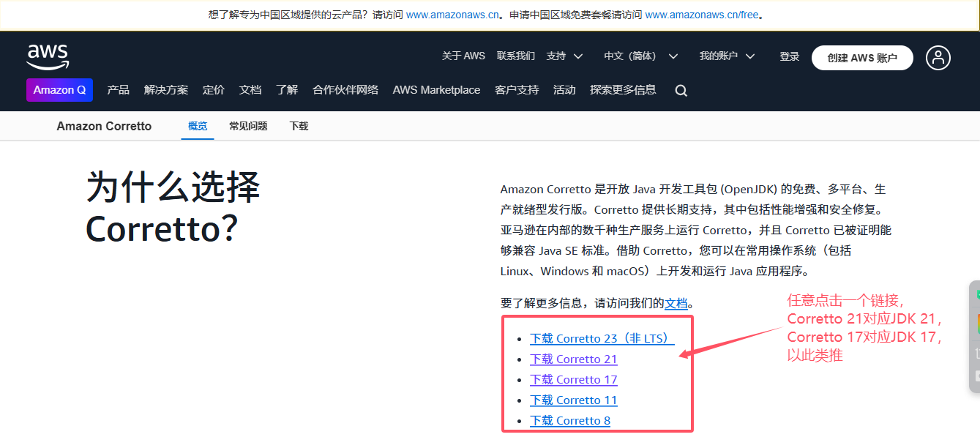The width and height of the screenshot is (980, 448).
Task: Click 创建 AWS 账户 button
Action: pyautogui.click(x=862, y=58)
